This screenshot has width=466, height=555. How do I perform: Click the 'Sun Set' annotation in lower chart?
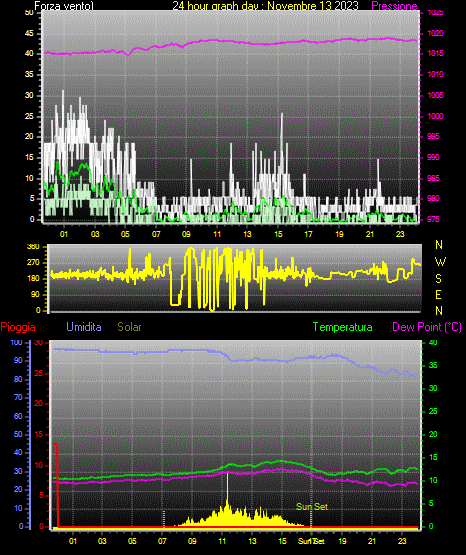pyautogui.click(x=312, y=507)
